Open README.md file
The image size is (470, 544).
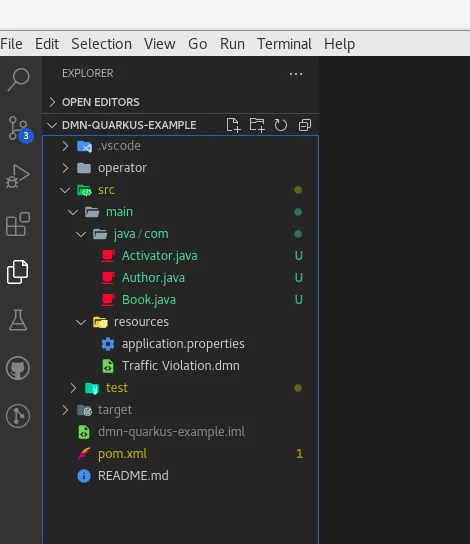pyautogui.click(x=133, y=476)
